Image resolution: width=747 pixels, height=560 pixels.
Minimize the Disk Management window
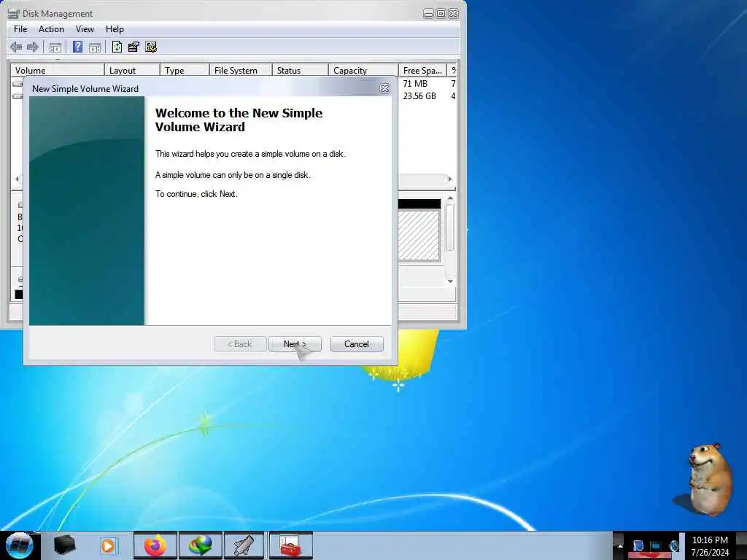[428, 14]
